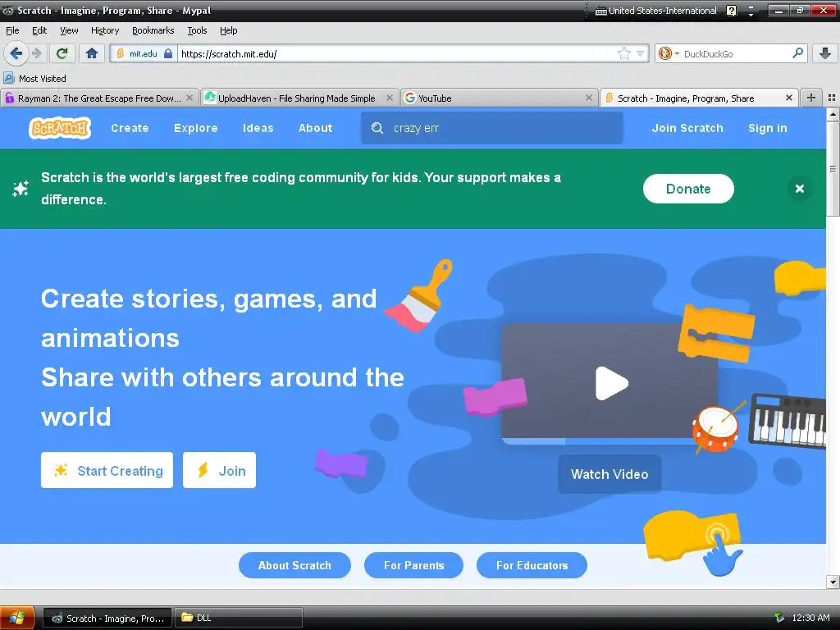The width and height of the screenshot is (840, 630).
Task: Click the taskbar clock showing 12:30 AM
Action: point(810,619)
